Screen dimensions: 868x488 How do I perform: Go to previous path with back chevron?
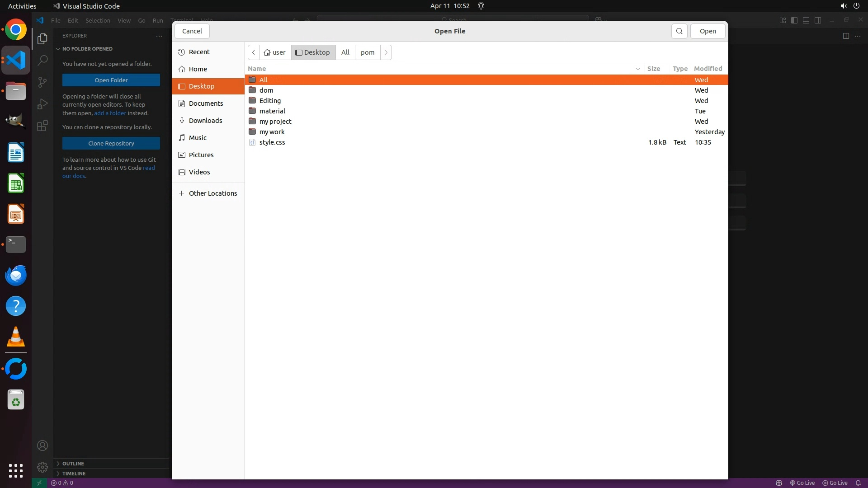pos(254,52)
